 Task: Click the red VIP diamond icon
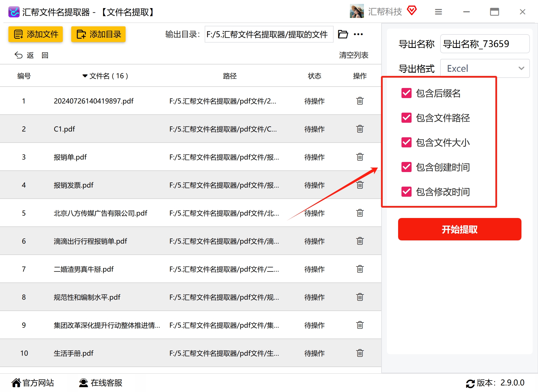(x=412, y=11)
